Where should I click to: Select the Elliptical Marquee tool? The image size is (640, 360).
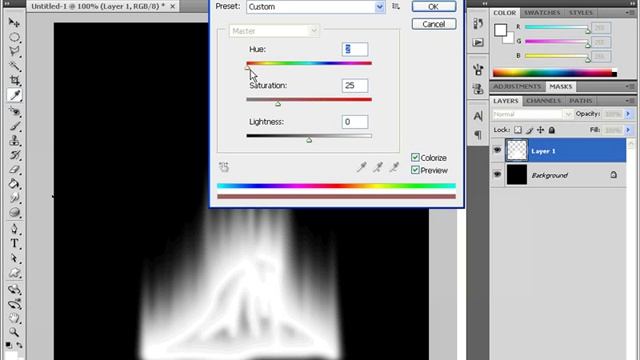click(14, 38)
